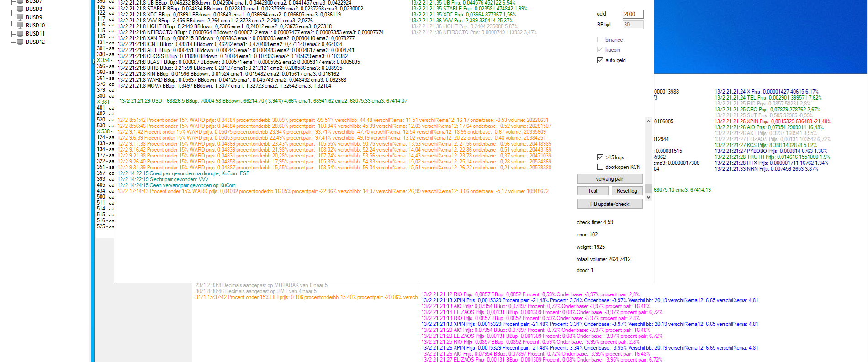Click the 21:21:14 ELIZAOS Prijs line
The height and width of the screenshot is (362, 868).
(x=542, y=312)
